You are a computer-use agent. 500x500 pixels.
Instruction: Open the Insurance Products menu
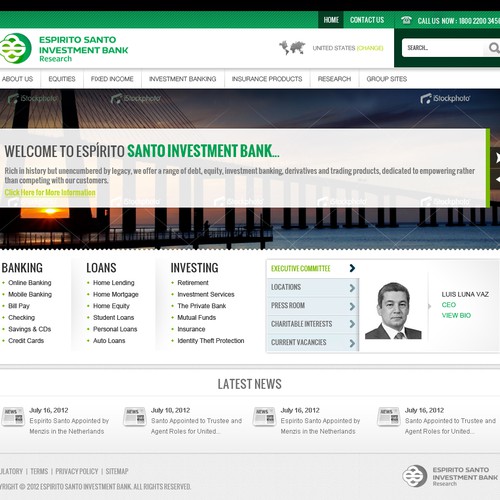(x=267, y=79)
